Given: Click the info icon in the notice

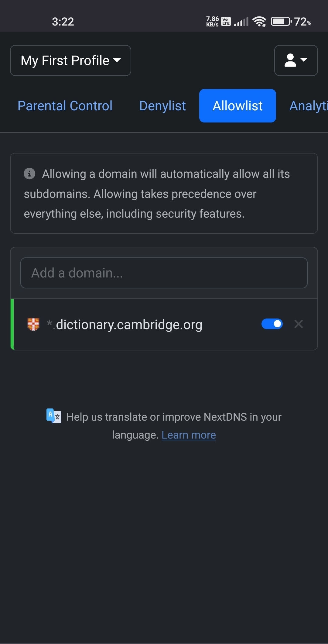Looking at the screenshot, I should (x=29, y=174).
